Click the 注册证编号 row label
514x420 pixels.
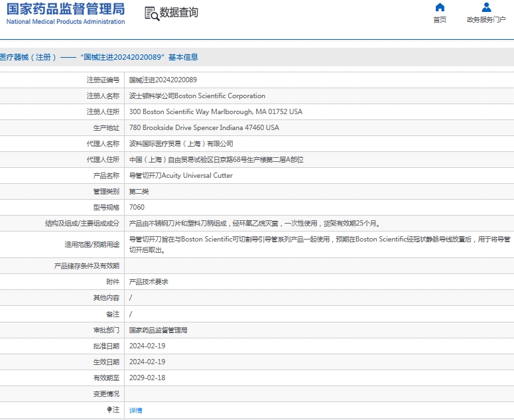(103, 80)
